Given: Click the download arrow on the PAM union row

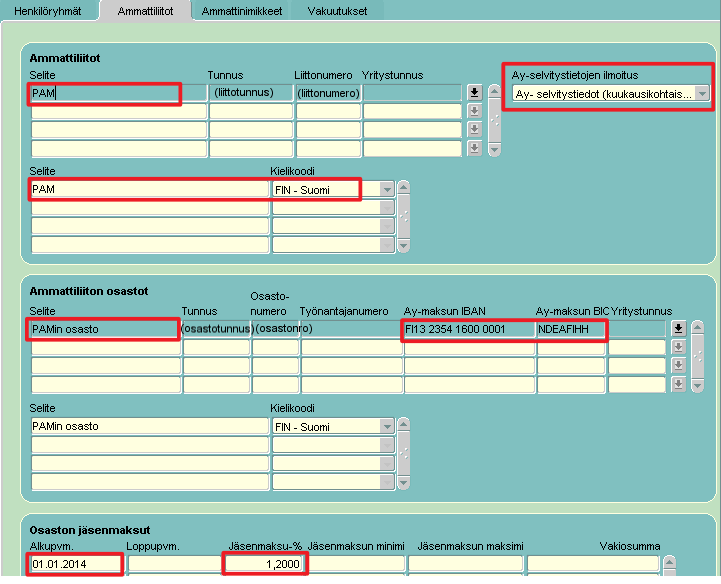Looking at the screenshot, I should pyautogui.click(x=475, y=92).
